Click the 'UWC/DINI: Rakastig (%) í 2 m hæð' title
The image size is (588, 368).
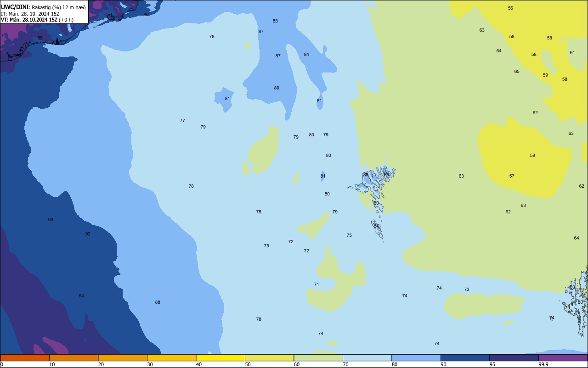tap(43, 7)
